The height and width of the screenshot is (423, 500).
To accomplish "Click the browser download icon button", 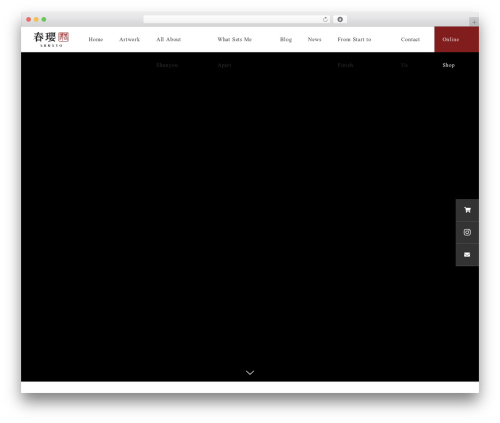I will (x=340, y=19).
